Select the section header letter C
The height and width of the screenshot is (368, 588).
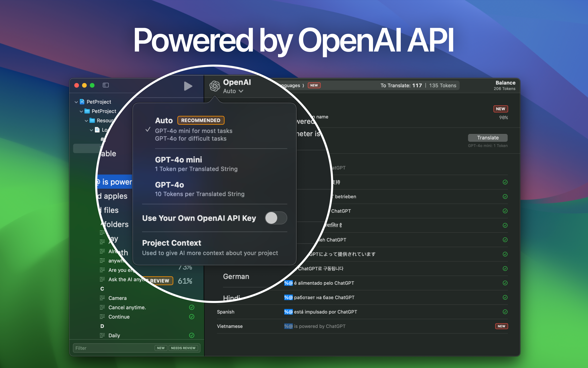(x=102, y=289)
